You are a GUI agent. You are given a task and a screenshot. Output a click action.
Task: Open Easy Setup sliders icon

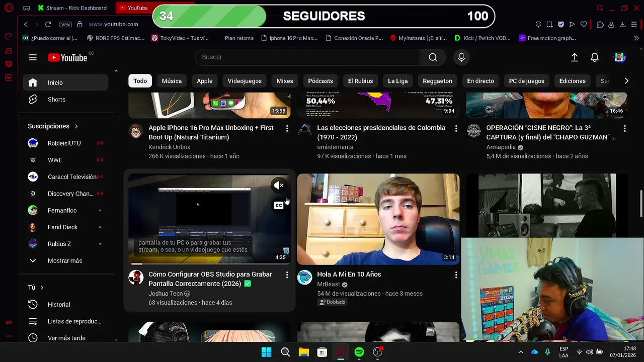pyautogui.click(x=634, y=24)
